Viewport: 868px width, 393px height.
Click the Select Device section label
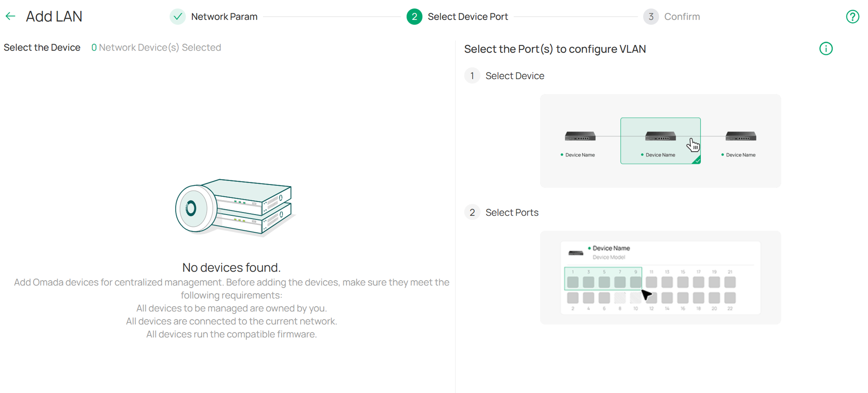click(514, 76)
